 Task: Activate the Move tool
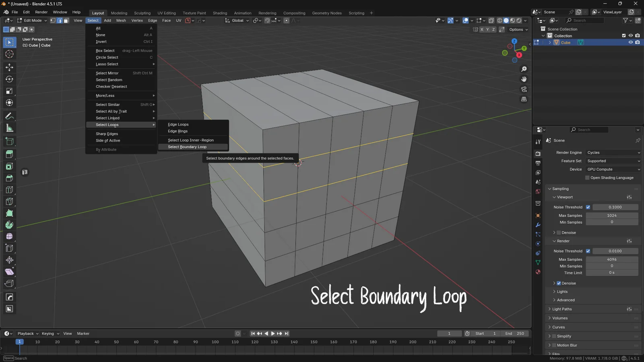[9, 67]
